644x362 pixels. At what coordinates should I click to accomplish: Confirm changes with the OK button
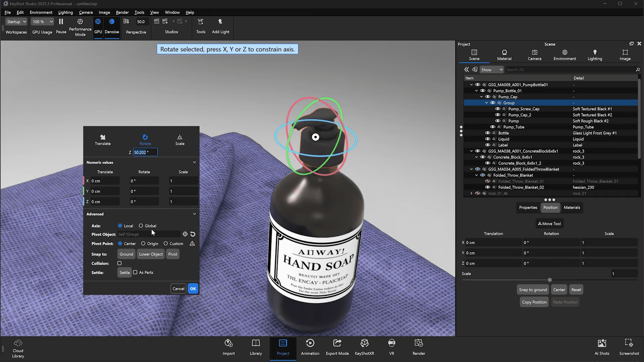point(193,288)
